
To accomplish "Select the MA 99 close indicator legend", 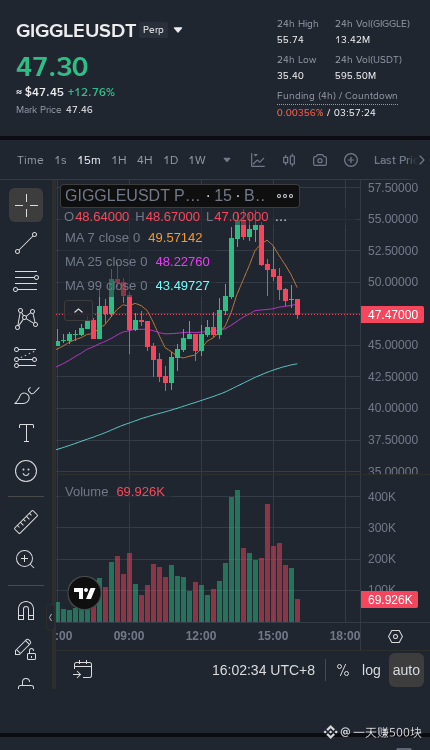I will (137, 286).
